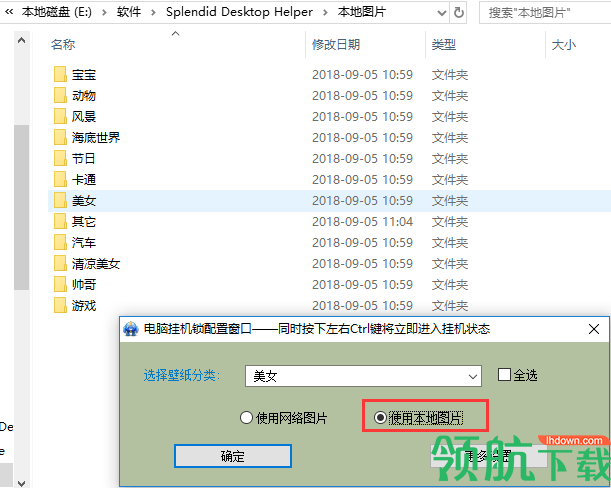
Task: Open the 宝宝 folder icon
Action: tap(60, 74)
